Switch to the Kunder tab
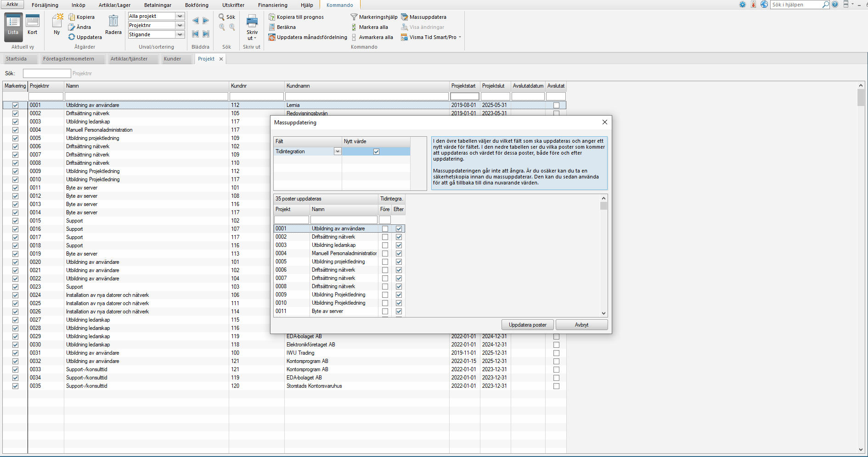 (172, 59)
